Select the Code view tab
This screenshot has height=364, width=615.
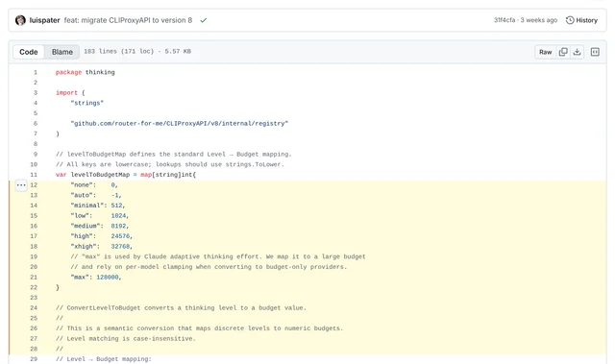(29, 52)
